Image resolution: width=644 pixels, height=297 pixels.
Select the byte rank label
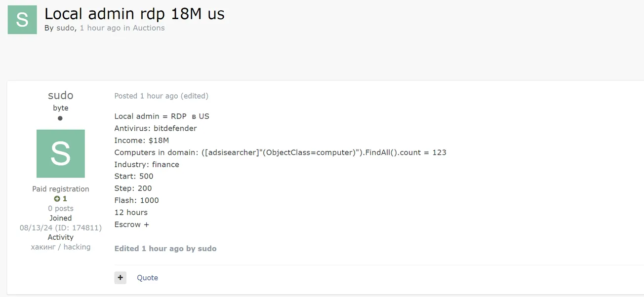click(x=60, y=108)
